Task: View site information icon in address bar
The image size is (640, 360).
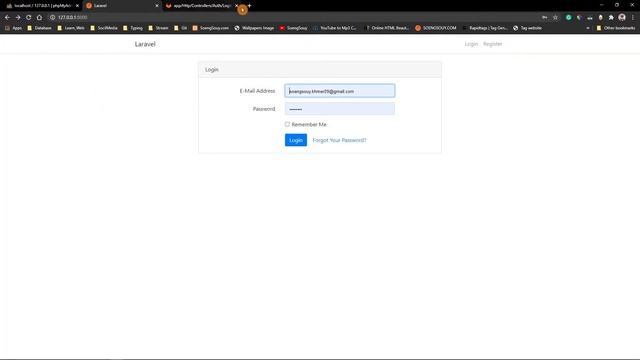Action: click(52, 18)
